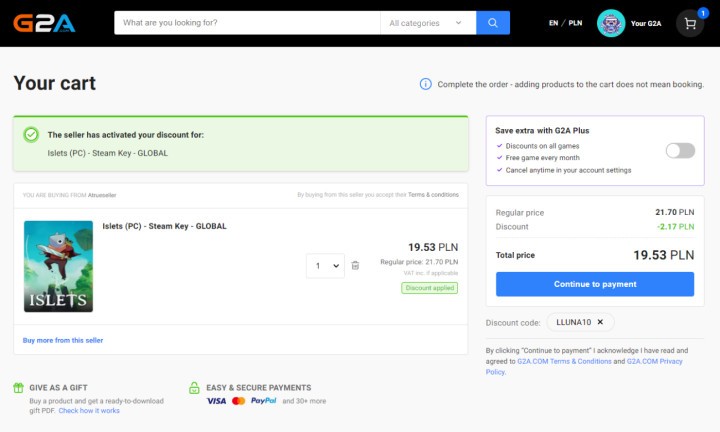Open the Islets game cover thumbnail

[58, 266]
